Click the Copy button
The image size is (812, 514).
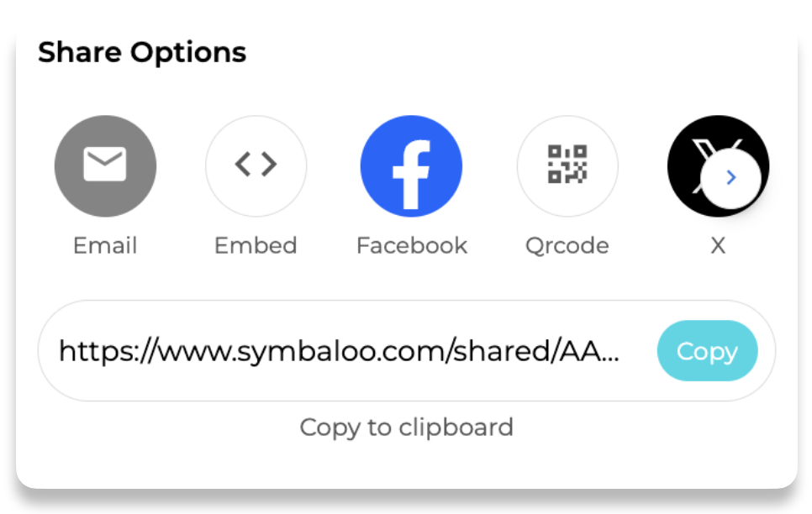click(x=708, y=351)
